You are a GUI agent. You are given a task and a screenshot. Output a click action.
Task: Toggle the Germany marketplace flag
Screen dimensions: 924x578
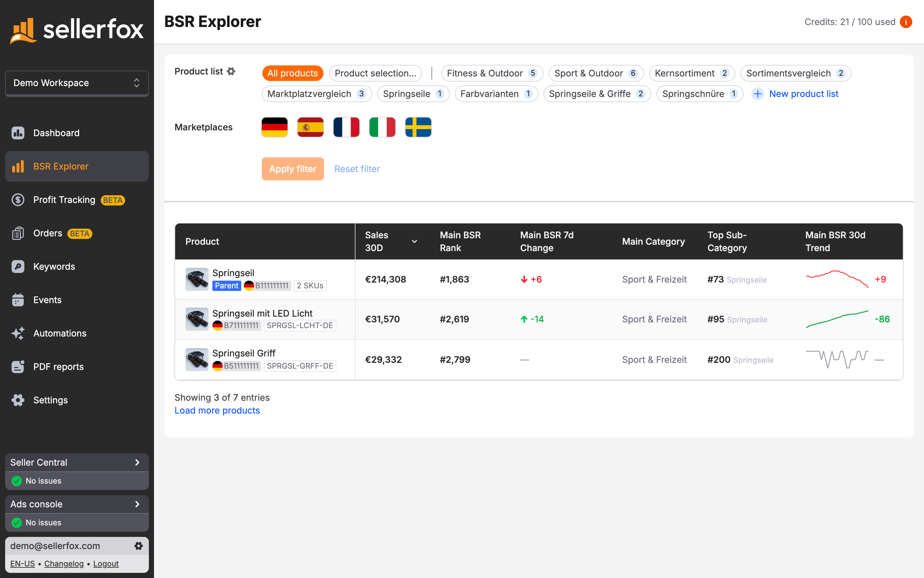(x=275, y=127)
